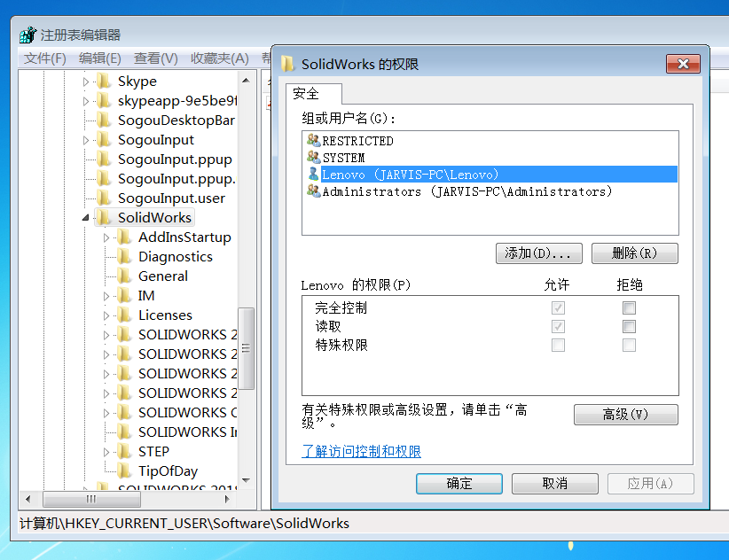The height and width of the screenshot is (560, 729).
Task: Click the tree vertical scrollbar thumb
Action: tap(246, 348)
